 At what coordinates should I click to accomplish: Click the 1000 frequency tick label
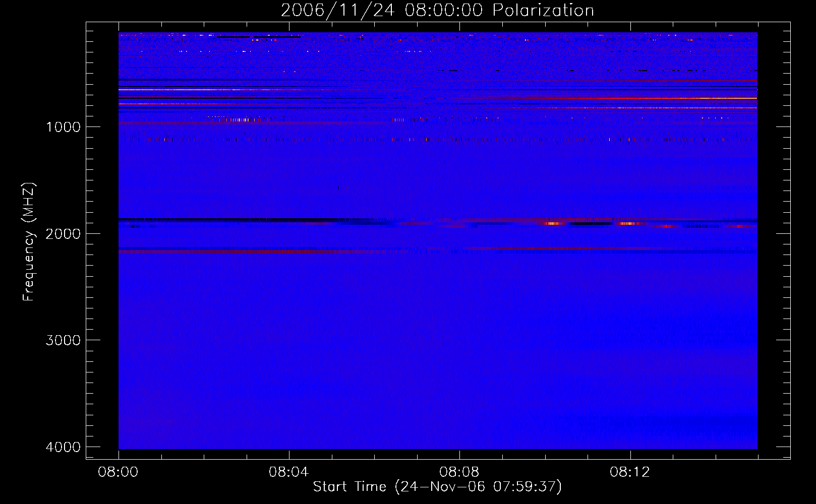tap(63, 127)
